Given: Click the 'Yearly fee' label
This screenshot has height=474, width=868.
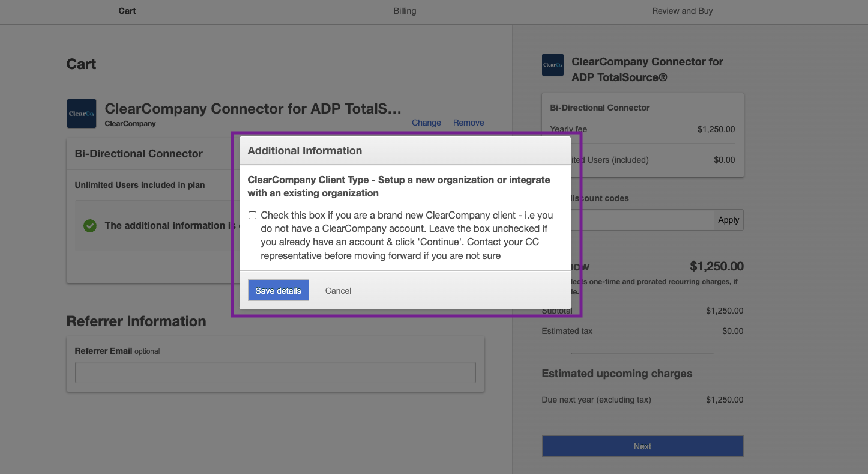Looking at the screenshot, I should click(x=569, y=129).
